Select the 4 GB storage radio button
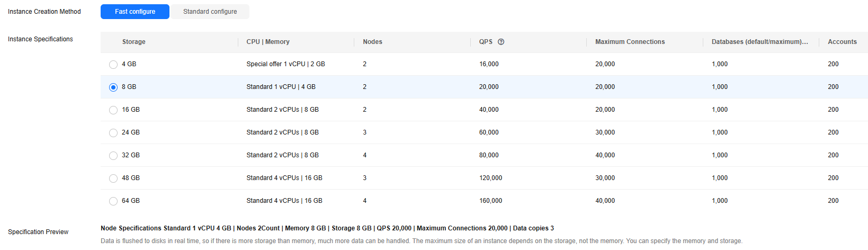This screenshot has width=868, height=250. click(113, 65)
